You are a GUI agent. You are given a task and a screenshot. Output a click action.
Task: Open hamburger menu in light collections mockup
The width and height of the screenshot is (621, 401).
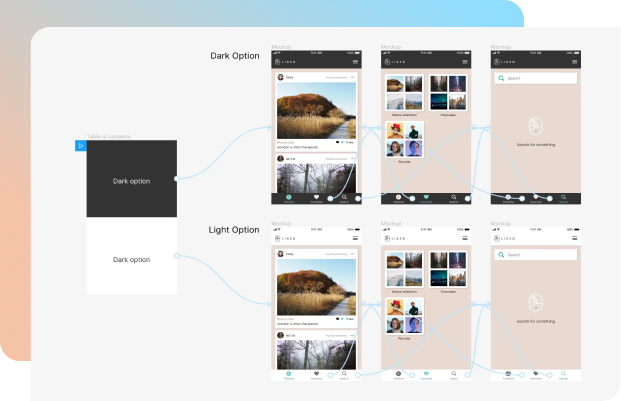465,239
